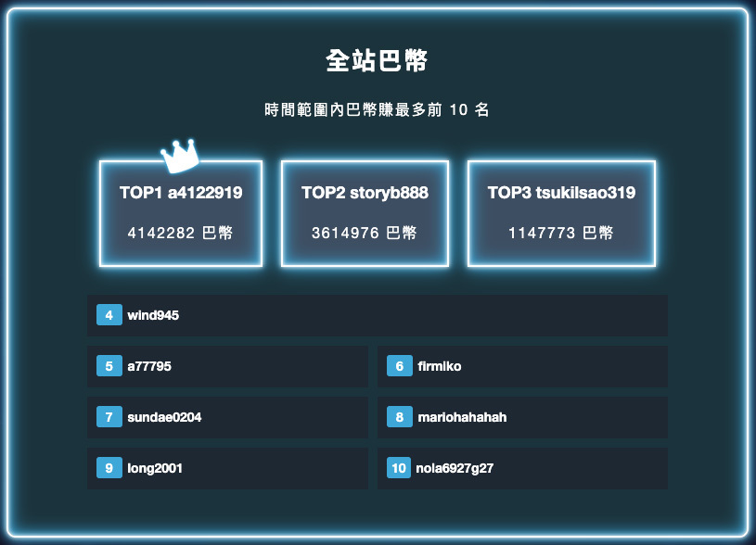Click the crown icon above TOP1 card
This screenshot has width=756, height=545.
(x=180, y=156)
